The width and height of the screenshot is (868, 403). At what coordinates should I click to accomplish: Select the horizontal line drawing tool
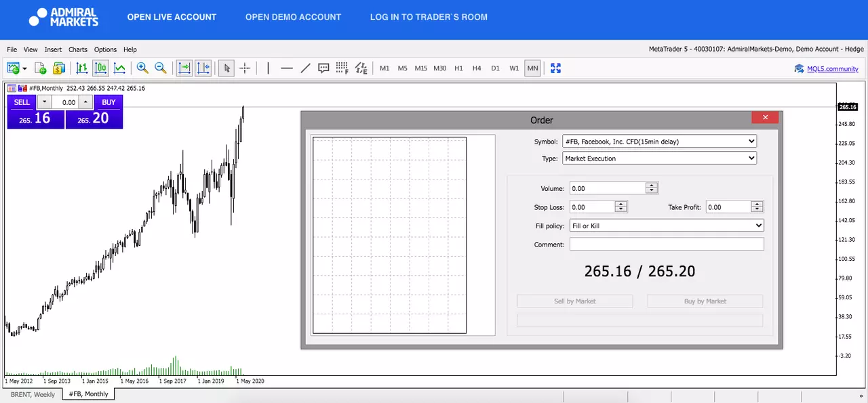coord(287,68)
